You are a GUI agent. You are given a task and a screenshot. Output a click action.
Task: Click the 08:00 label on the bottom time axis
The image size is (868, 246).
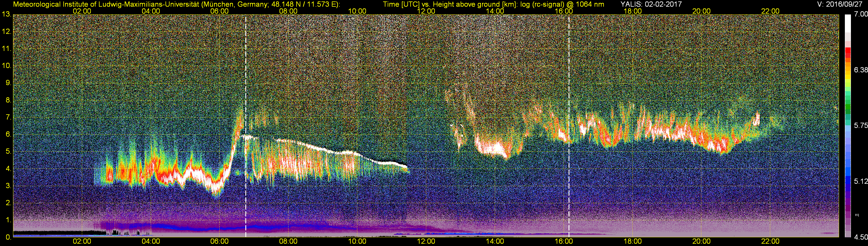(x=288, y=241)
